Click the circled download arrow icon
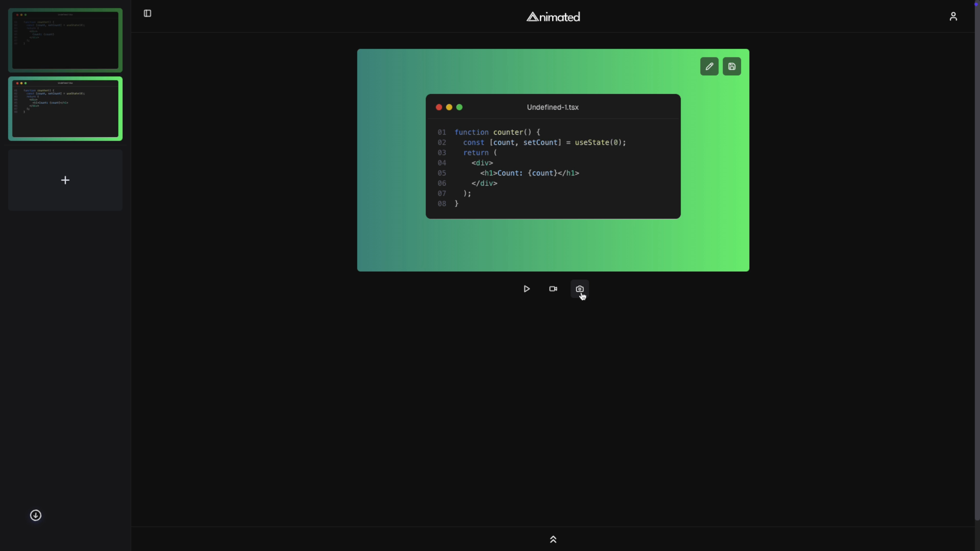980x551 pixels. coord(36,515)
